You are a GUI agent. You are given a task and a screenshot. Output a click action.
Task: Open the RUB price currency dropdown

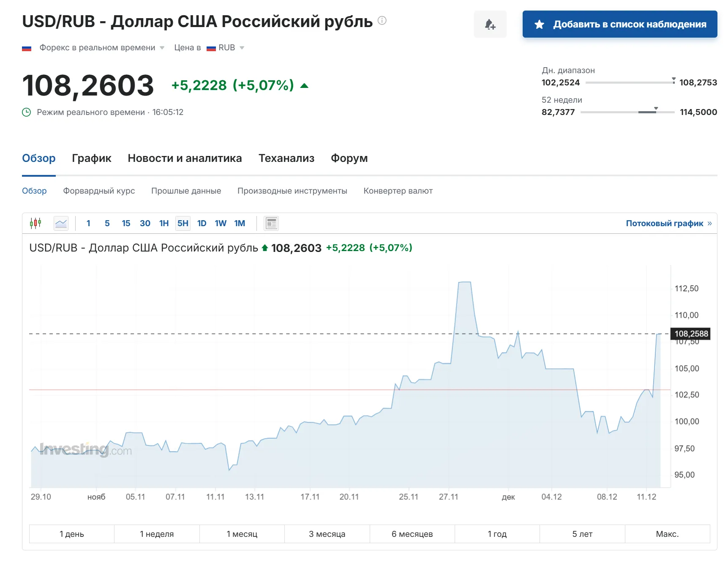click(x=242, y=48)
